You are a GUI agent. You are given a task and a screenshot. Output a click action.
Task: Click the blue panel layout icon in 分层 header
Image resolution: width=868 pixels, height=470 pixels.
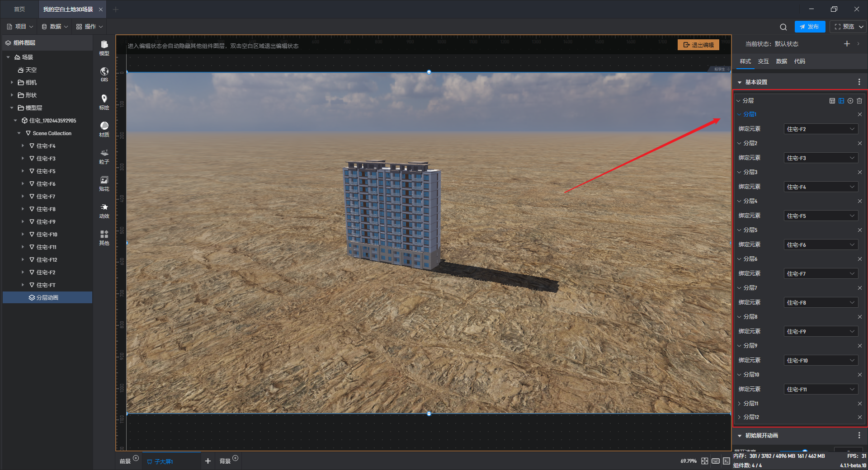[x=841, y=101]
